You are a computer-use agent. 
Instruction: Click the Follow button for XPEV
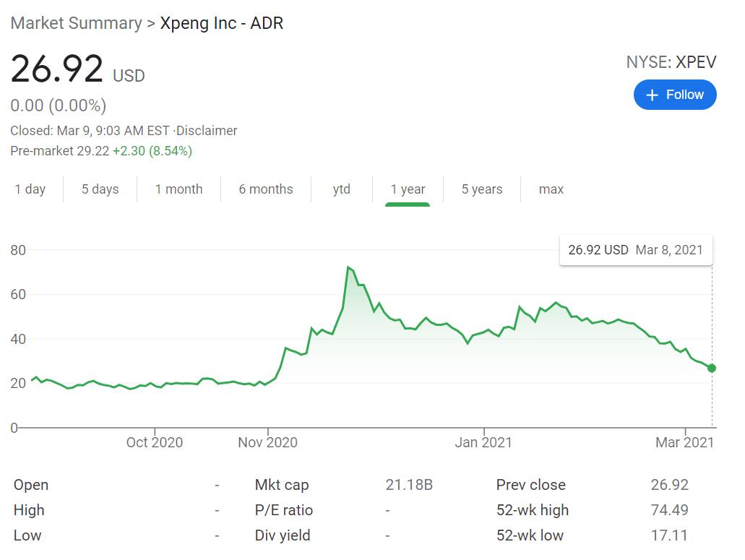point(675,95)
